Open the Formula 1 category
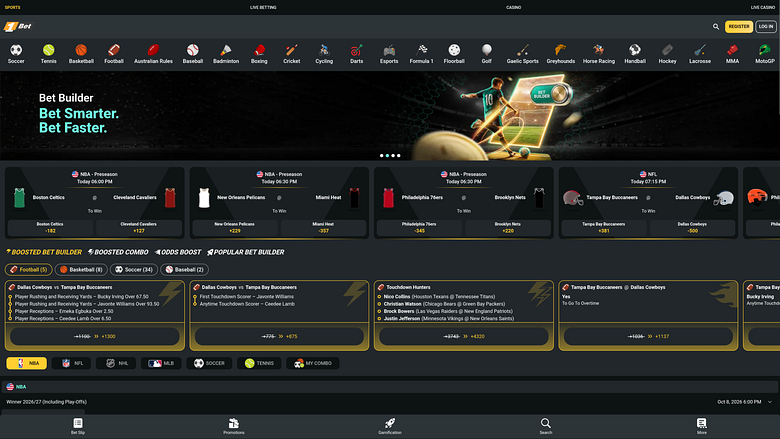780x439 pixels. click(x=421, y=54)
